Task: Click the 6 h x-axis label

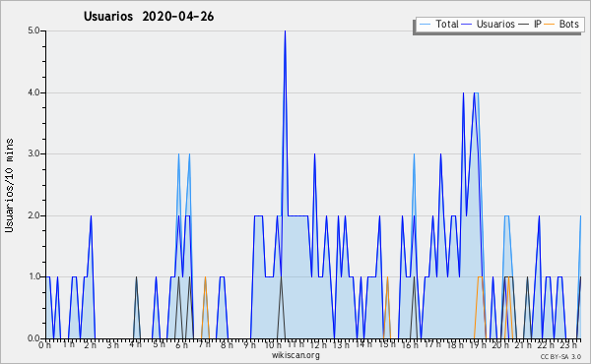Action: (x=181, y=345)
